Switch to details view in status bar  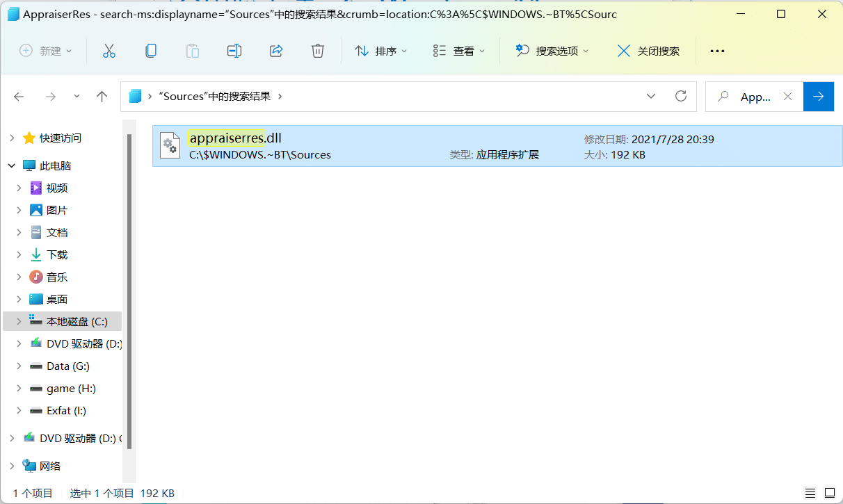click(x=810, y=493)
